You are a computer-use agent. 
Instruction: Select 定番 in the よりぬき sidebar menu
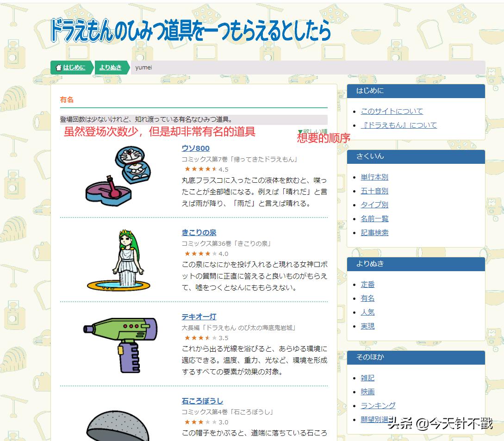367,284
